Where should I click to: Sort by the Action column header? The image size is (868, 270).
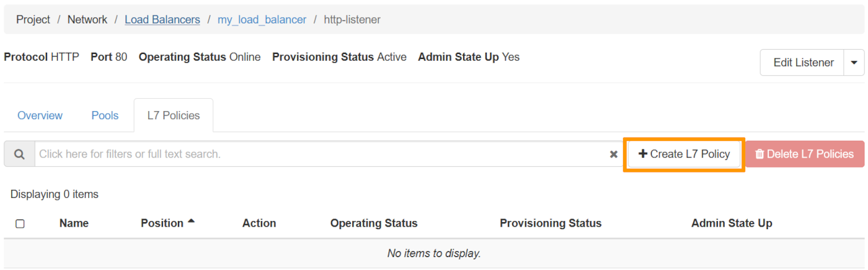[259, 223]
